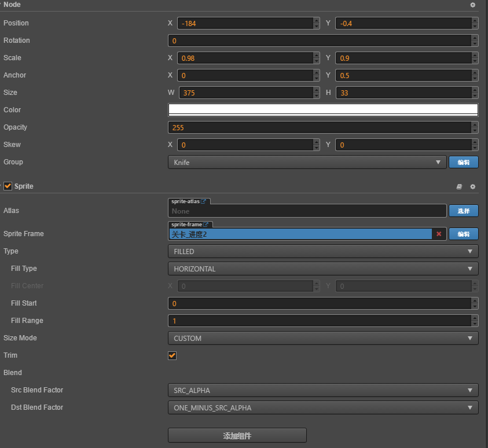Image resolution: width=488 pixels, height=448 pixels.
Task: Open Size Mode dropdown showing CUSTOM
Action: 323,338
